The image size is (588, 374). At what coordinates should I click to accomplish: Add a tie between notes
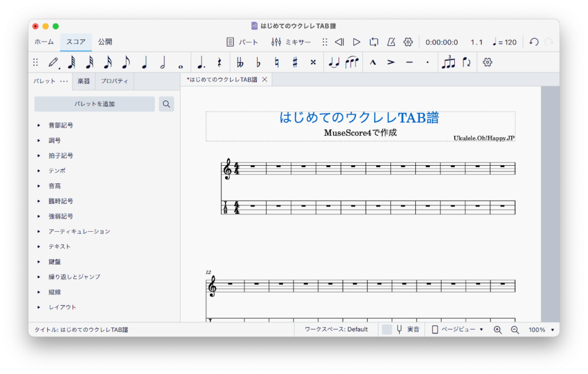click(x=334, y=63)
